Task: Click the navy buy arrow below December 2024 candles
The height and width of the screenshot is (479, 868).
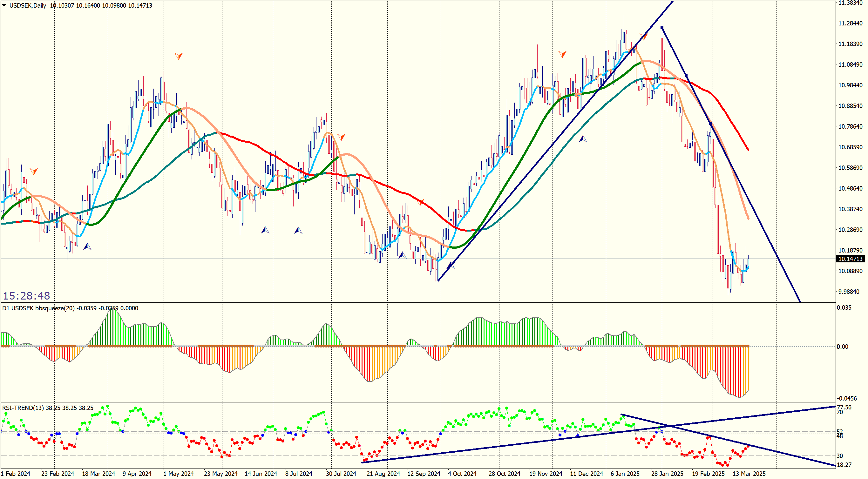Action: [583, 139]
